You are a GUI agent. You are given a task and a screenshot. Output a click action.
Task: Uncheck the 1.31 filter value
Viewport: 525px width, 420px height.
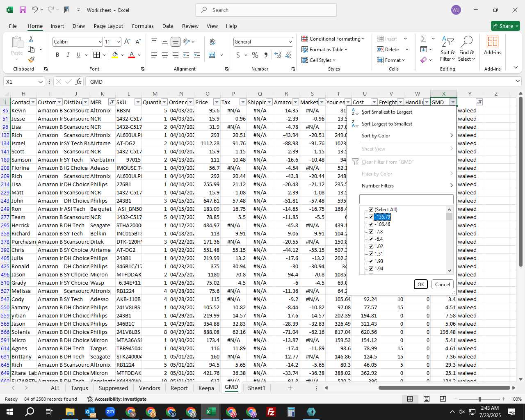coord(371,253)
